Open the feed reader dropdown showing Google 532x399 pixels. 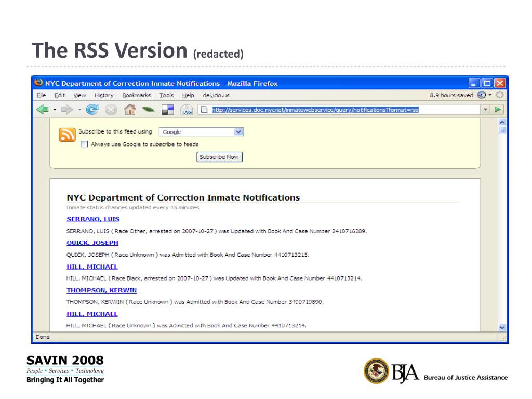tap(201, 132)
